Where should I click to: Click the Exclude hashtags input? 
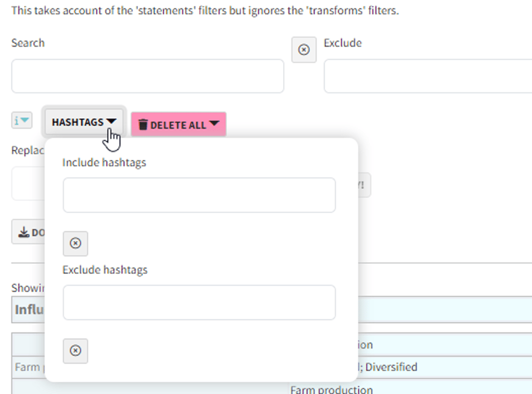[x=199, y=302]
